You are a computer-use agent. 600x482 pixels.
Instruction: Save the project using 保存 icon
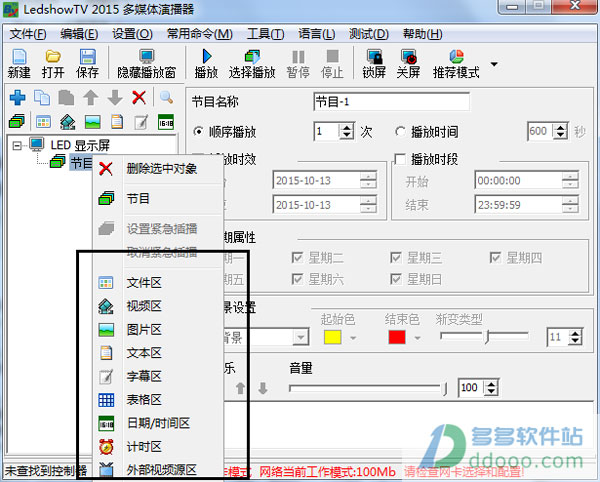pyautogui.click(x=87, y=64)
